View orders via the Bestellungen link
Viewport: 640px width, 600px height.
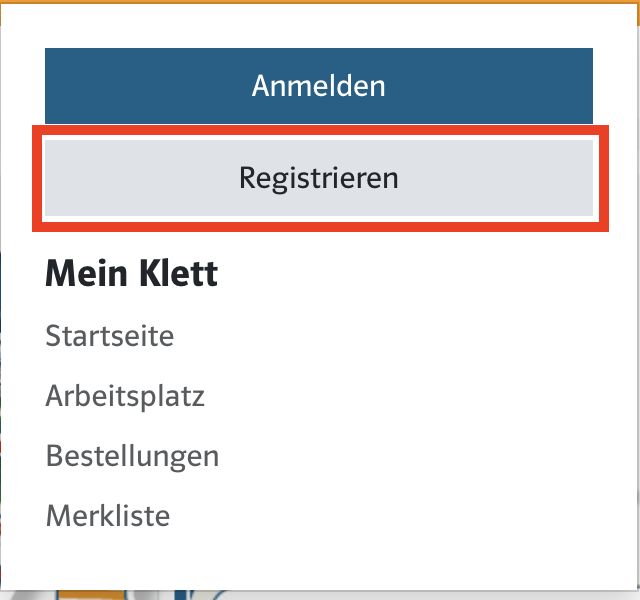[132, 457]
